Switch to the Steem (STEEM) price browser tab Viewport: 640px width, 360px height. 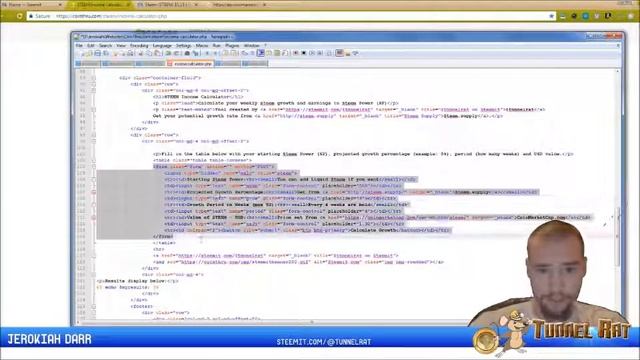(x=168, y=4)
